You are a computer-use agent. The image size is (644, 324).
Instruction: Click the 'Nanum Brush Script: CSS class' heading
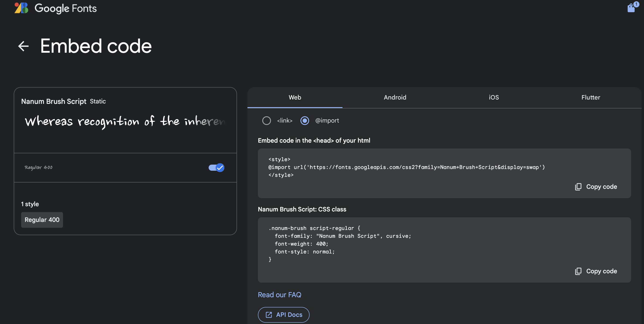[302, 209]
